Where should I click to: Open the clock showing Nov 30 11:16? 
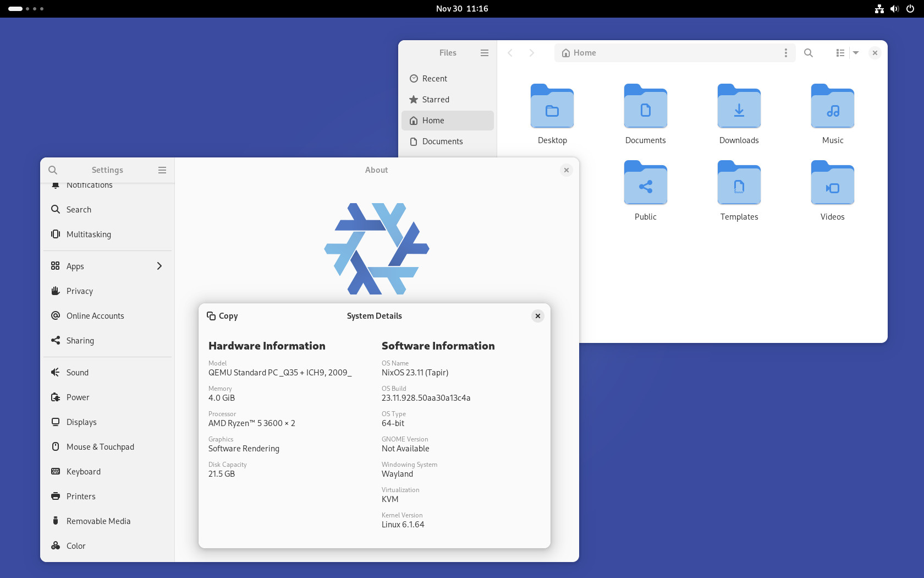pyautogui.click(x=462, y=9)
